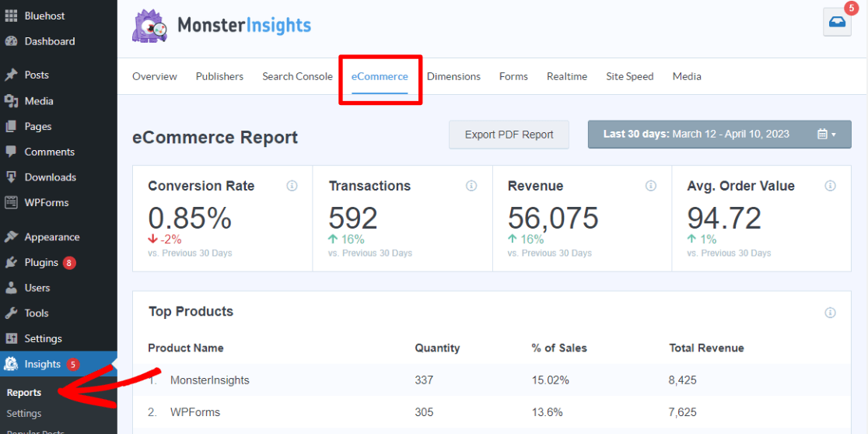Image resolution: width=868 pixels, height=434 pixels.
Task: Switch to the Realtime tab
Action: 567,76
